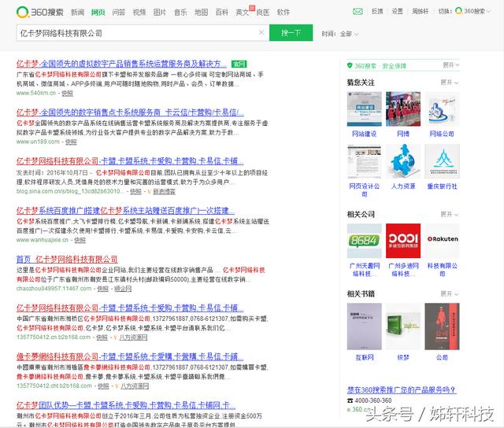The width and height of the screenshot is (504, 428).
Task: Open the 新浪博客 source link
Action: [165, 191]
